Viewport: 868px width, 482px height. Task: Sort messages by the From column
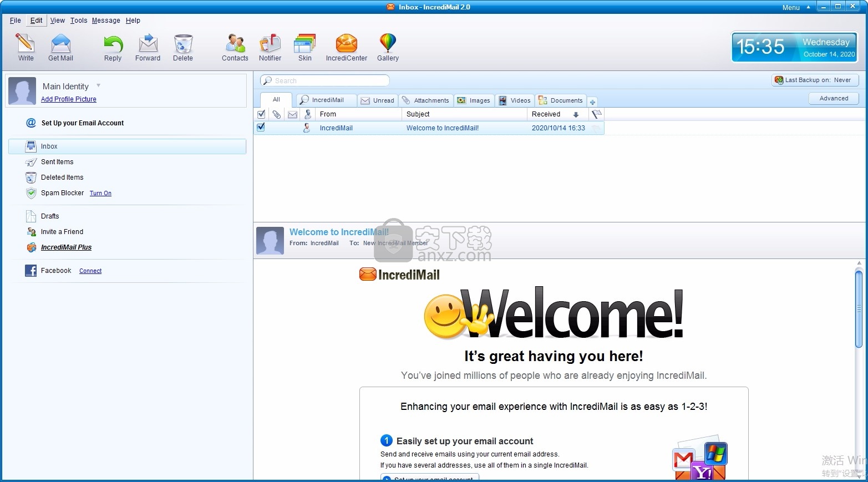(x=358, y=114)
